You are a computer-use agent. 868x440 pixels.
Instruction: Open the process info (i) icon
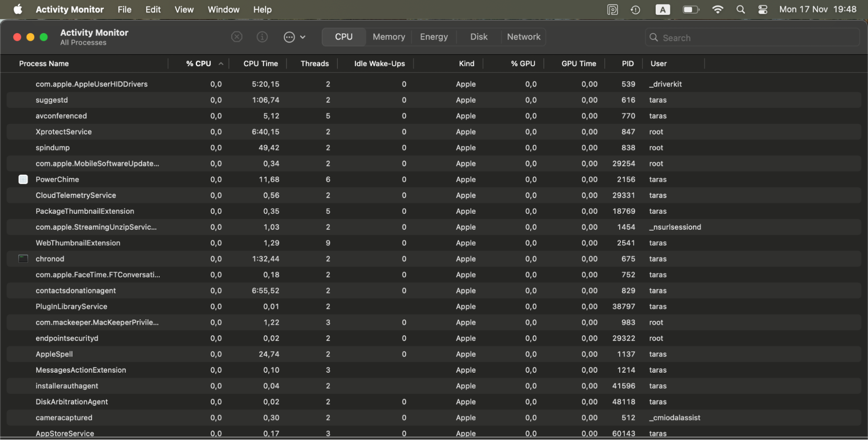(262, 36)
